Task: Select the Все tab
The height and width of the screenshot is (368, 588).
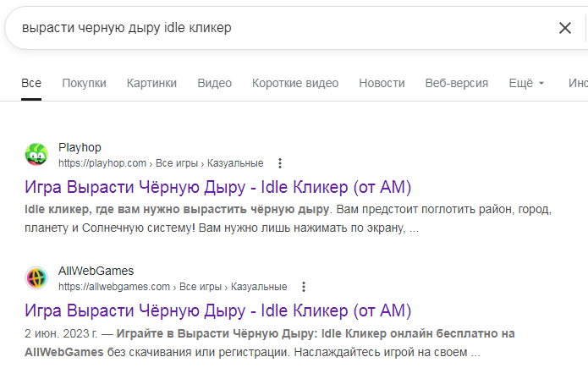Action: point(31,83)
